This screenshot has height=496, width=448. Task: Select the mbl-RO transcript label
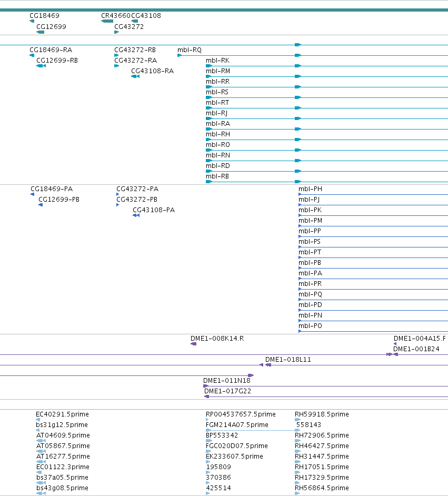218,145
